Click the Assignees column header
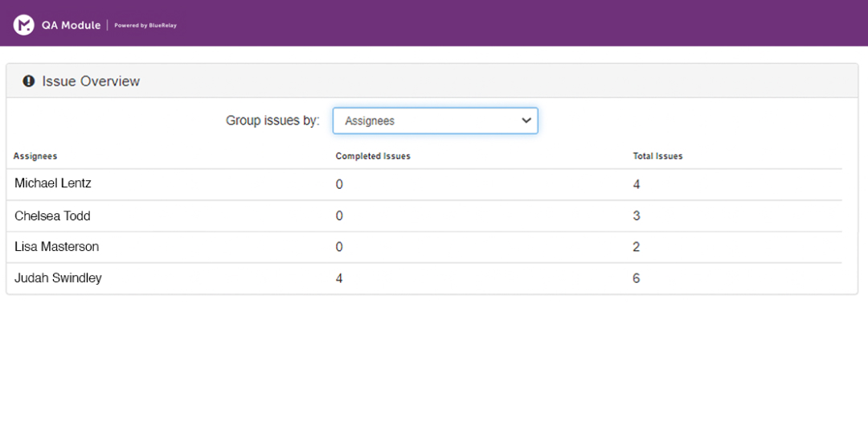The width and height of the screenshot is (868, 427). point(35,156)
